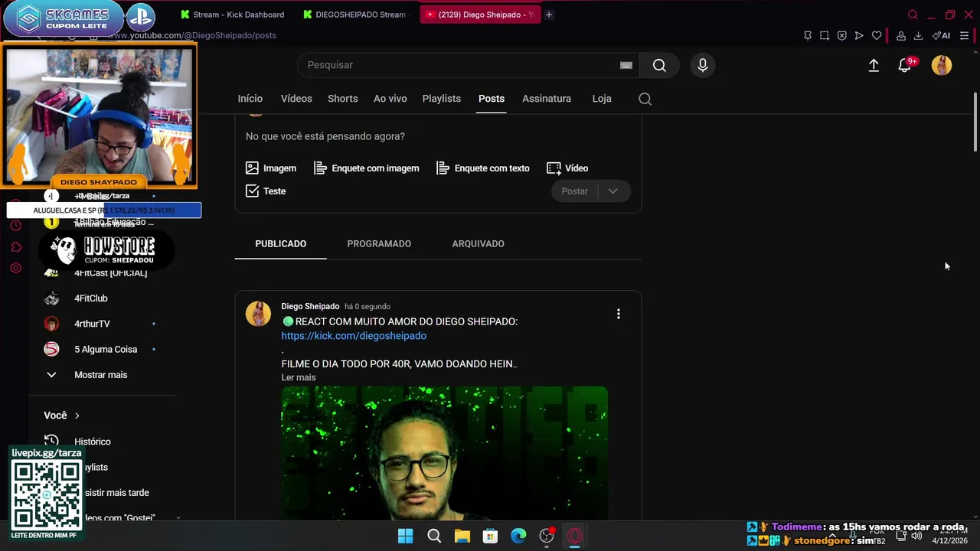Open the three-dot menu on the post
Viewport: 980px width, 551px height.
tap(619, 314)
